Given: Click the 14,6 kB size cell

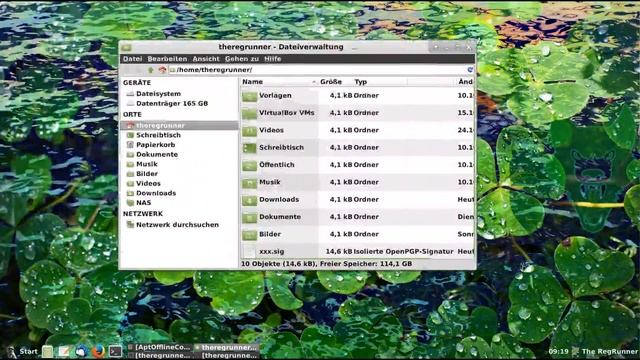Looking at the screenshot, I should [339, 251].
